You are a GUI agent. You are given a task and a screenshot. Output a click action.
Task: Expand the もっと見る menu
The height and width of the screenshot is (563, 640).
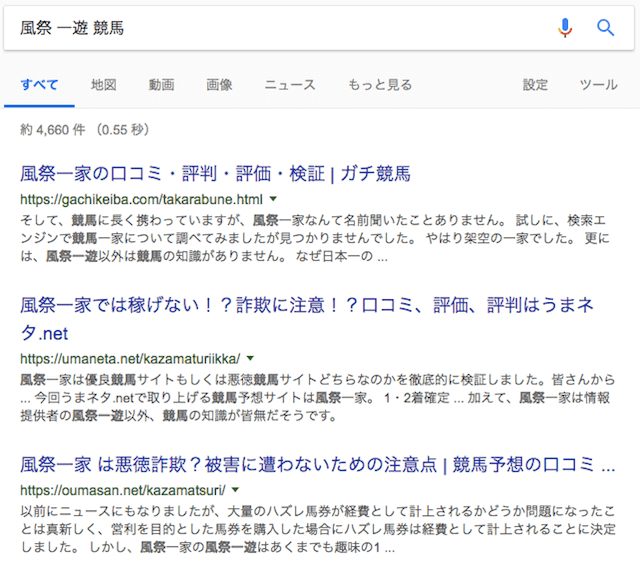[x=380, y=85]
